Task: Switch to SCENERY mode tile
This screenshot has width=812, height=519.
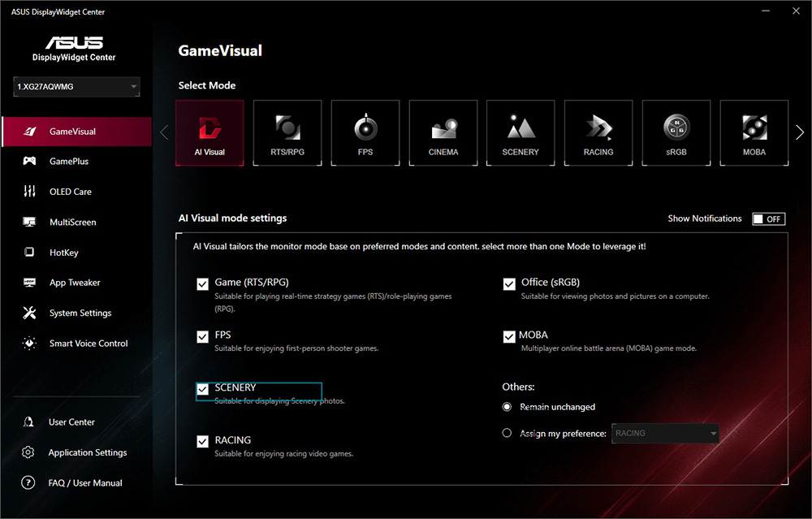Action: [520, 132]
